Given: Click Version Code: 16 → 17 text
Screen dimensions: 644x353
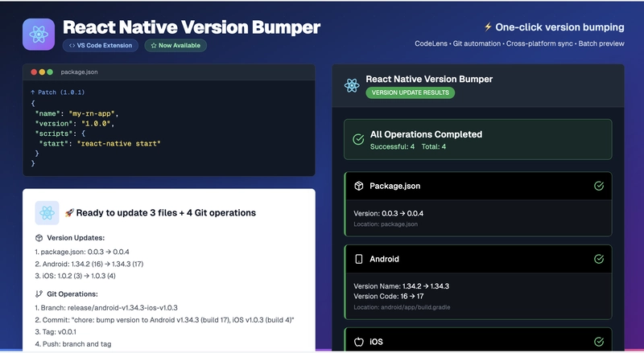Looking at the screenshot, I should click(x=389, y=297).
